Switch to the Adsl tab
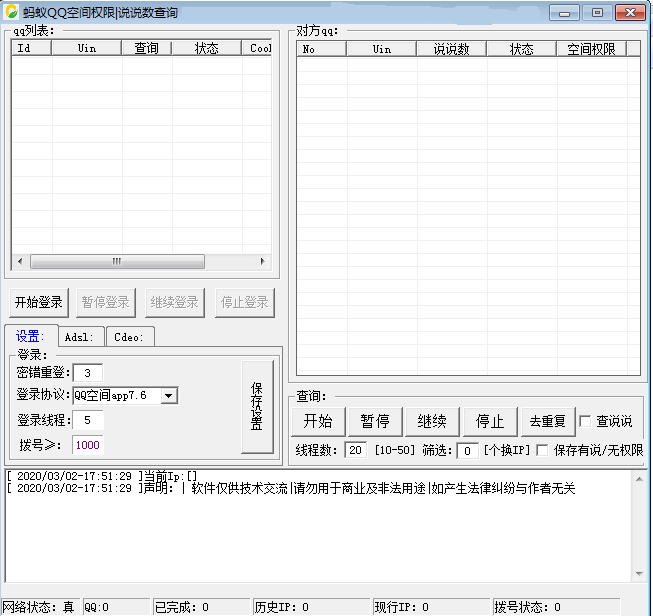The image size is (653, 616). click(80, 337)
